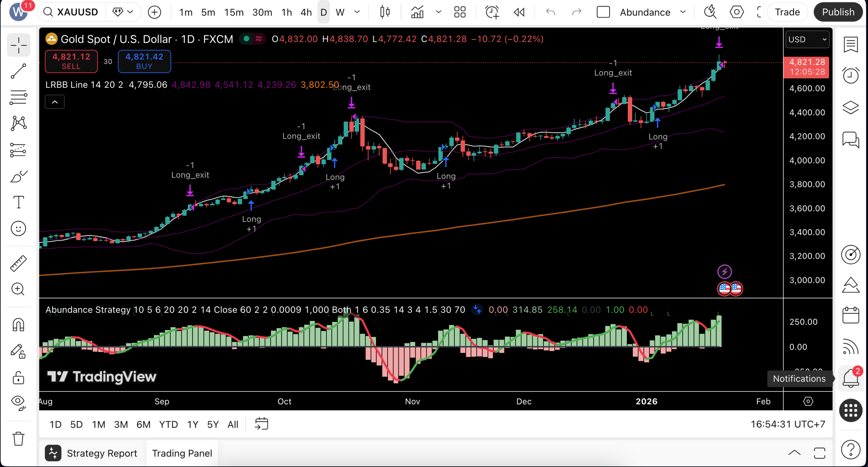The height and width of the screenshot is (467, 868).
Task: Toggle lock all drawings
Action: (18, 378)
